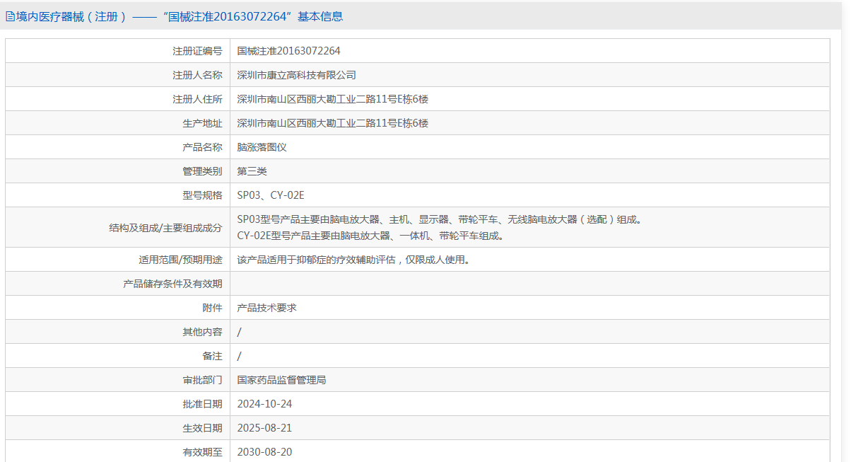Image resolution: width=868 pixels, height=462 pixels.
Task: Click the 生效日期 label
Action: (x=202, y=428)
